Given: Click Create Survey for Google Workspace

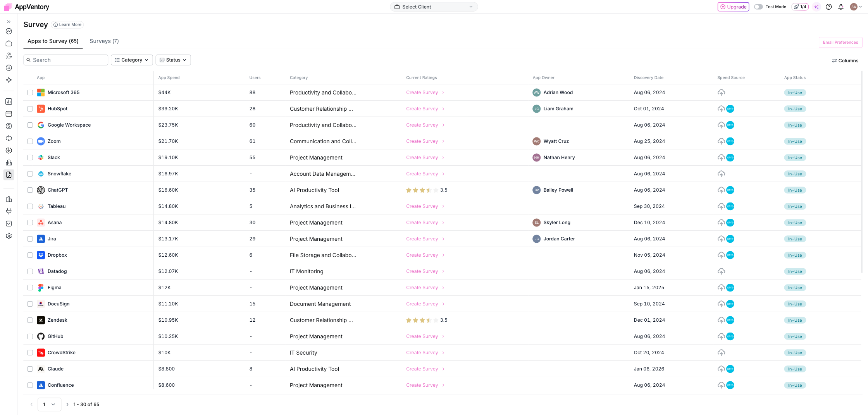Looking at the screenshot, I should click(425, 125).
